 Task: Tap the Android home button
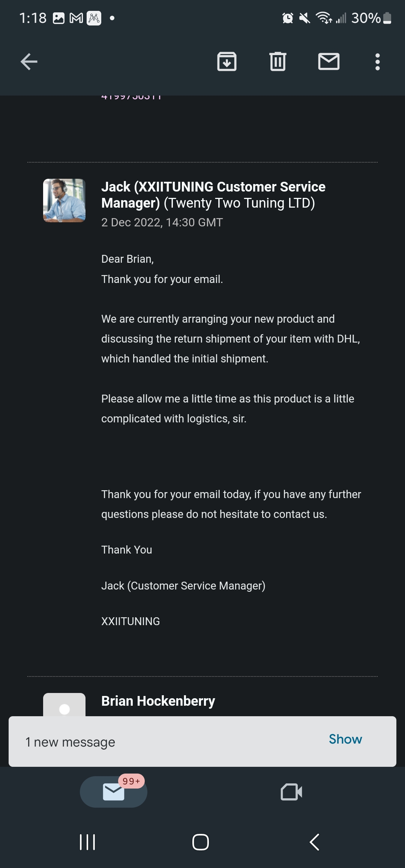pos(201,842)
